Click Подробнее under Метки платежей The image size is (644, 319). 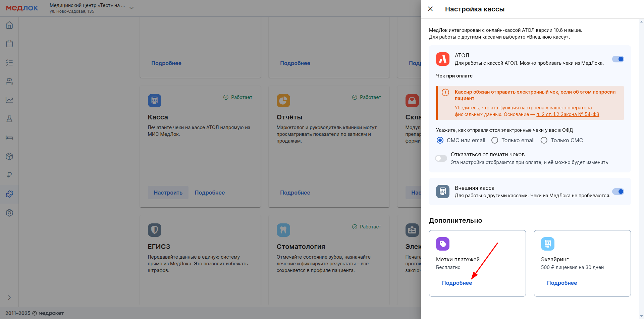(x=457, y=283)
